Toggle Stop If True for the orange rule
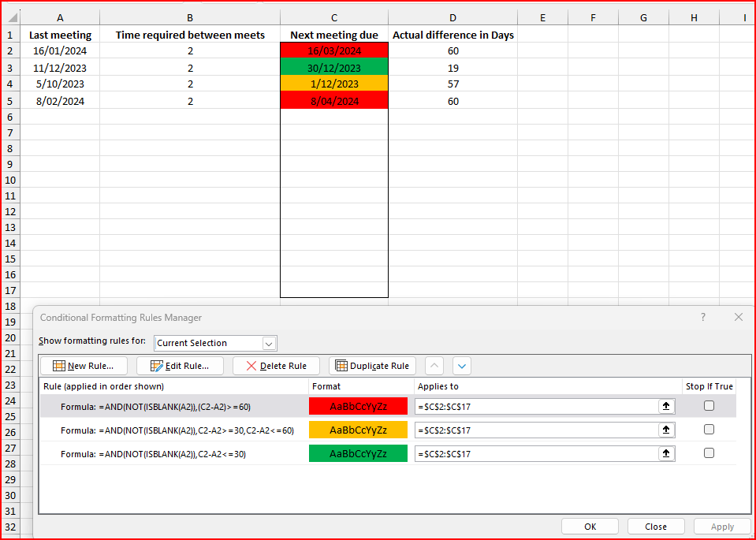Image resolution: width=756 pixels, height=540 pixels. (709, 429)
